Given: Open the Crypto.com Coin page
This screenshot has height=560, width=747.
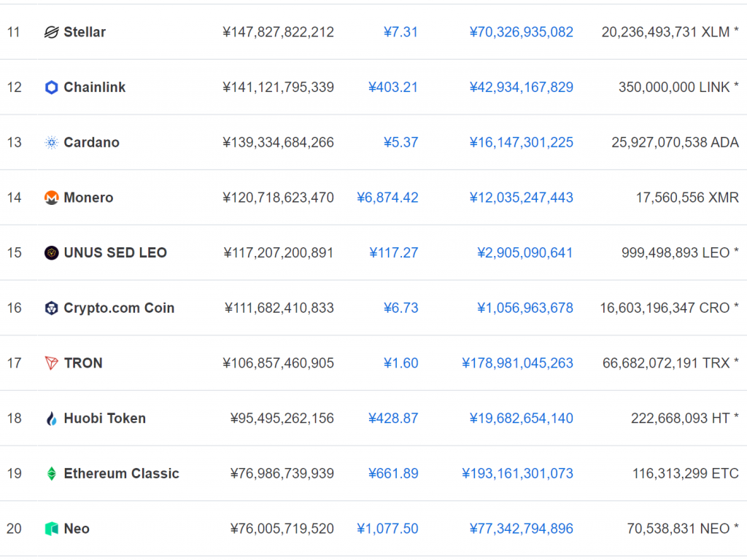Looking at the screenshot, I should tap(119, 308).
